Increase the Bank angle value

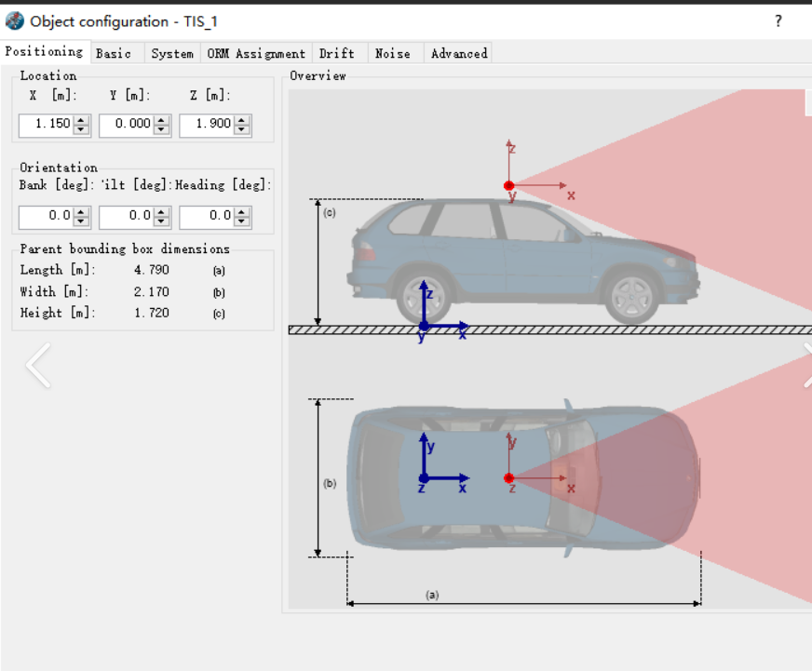[81, 212]
